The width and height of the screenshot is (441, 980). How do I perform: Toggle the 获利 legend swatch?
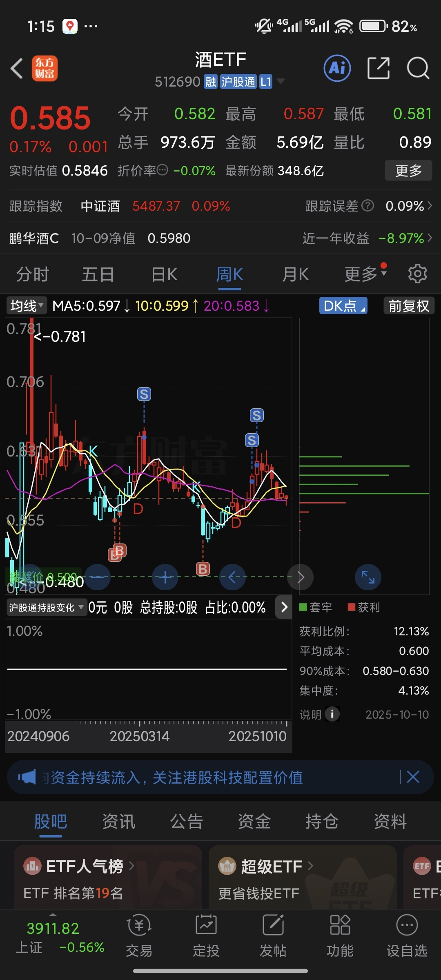click(x=351, y=607)
